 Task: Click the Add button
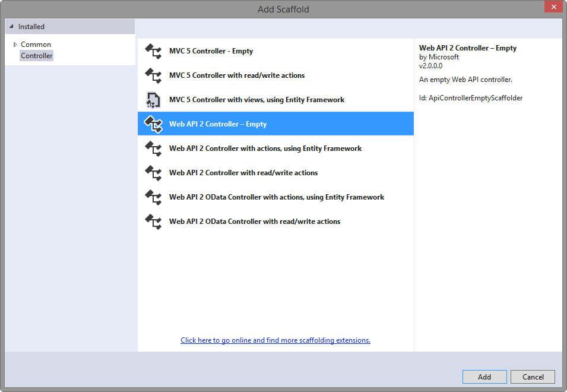(484, 377)
